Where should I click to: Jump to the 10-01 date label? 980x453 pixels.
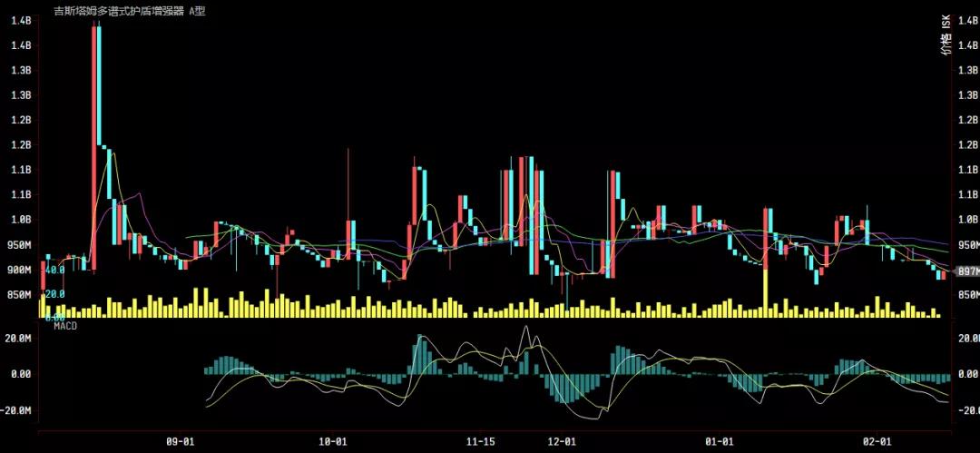point(334,441)
